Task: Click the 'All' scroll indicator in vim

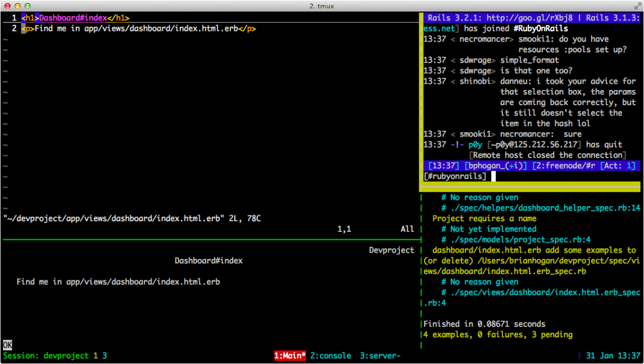Action: [x=407, y=229]
